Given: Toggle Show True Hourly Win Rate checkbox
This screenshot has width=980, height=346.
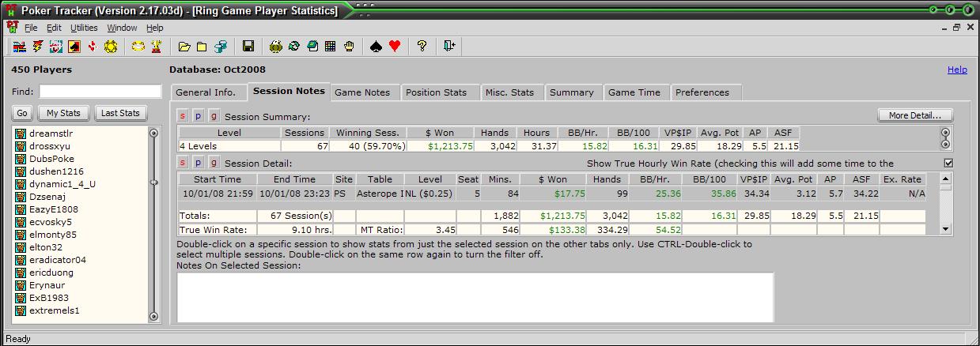Looking at the screenshot, I should coord(948,164).
